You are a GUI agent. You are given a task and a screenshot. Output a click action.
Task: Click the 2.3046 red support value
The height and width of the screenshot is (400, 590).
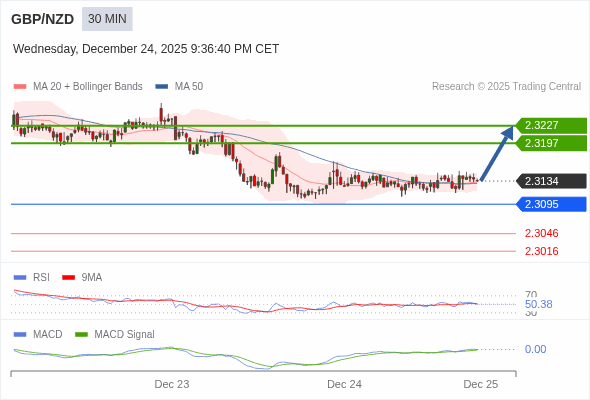pyautogui.click(x=541, y=233)
